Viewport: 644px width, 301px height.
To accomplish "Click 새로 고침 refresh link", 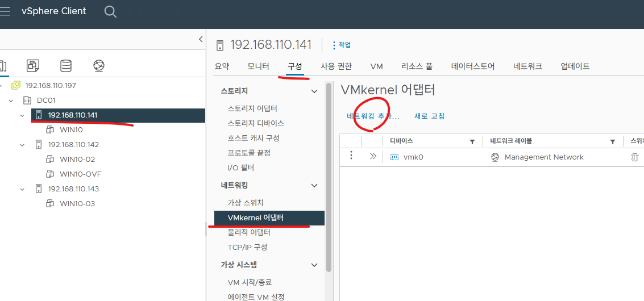I will (x=429, y=116).
